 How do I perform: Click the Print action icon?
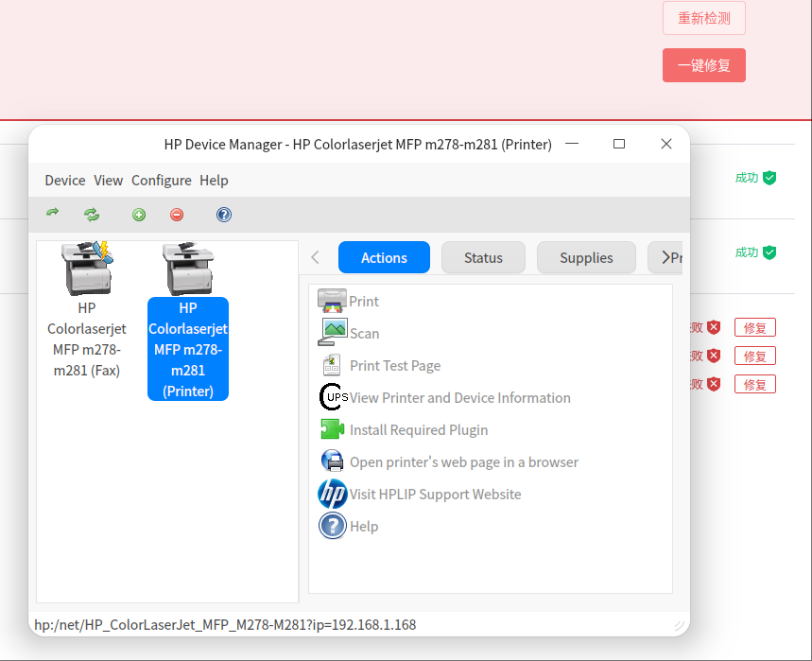coord(332,301)
